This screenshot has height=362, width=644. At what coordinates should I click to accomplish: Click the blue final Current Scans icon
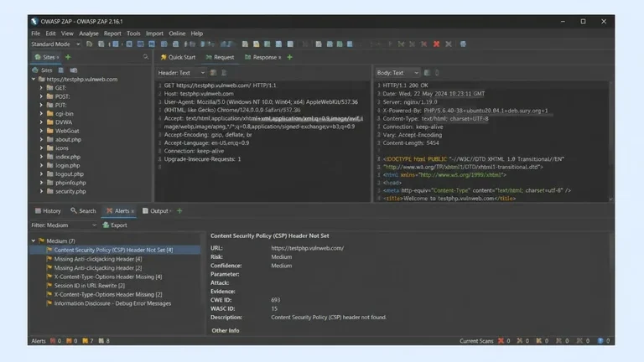tap(600, 341)
